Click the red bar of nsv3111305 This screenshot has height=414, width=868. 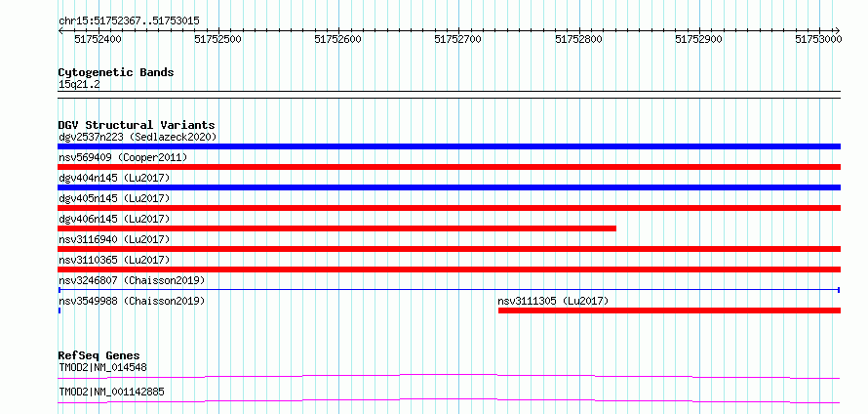[x=669, y=310]
